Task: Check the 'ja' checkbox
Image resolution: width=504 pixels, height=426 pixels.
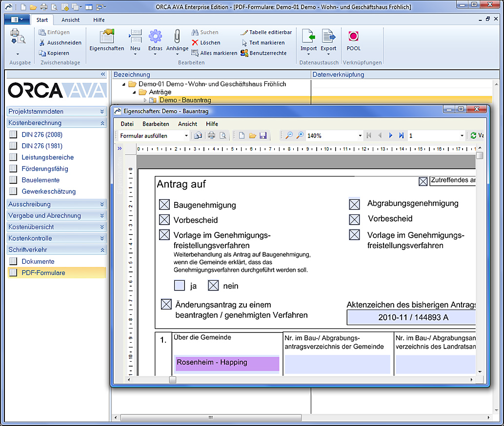Action: point(180,286)
